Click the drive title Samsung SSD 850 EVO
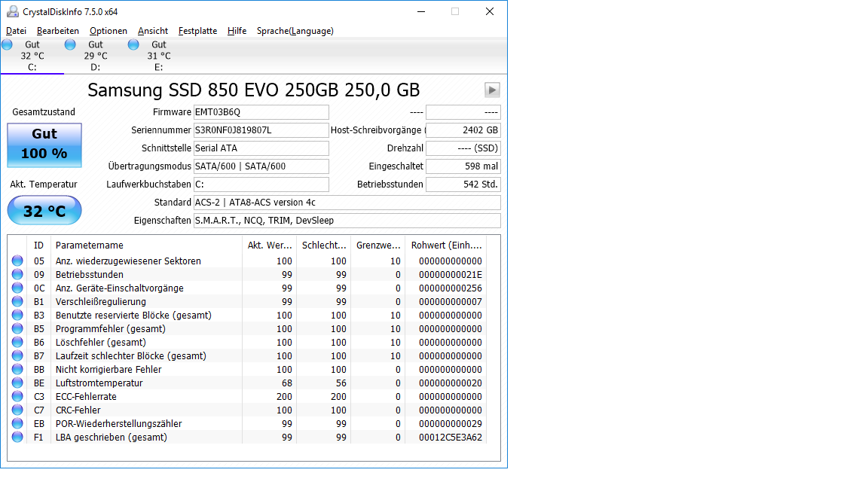Image resolution: width=868 pixels, height=488 pixels. pos(253,90)
